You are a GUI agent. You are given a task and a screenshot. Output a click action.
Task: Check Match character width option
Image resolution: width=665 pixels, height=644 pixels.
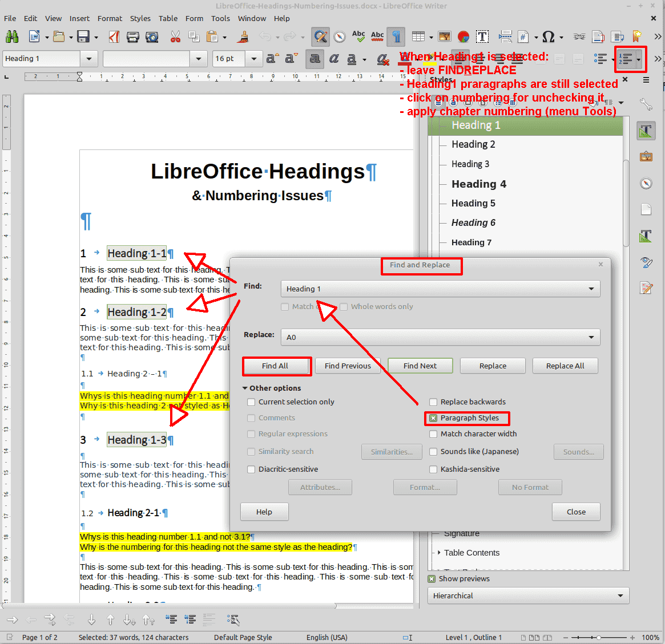(x=433, y=434)
